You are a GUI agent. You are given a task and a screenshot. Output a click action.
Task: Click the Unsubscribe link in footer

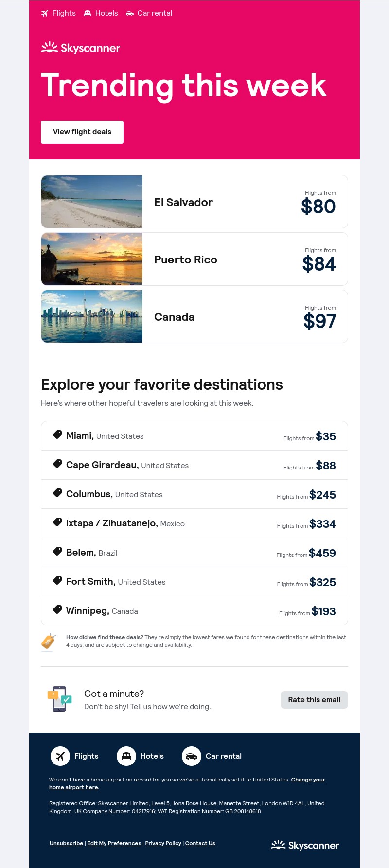coord(66,843)
